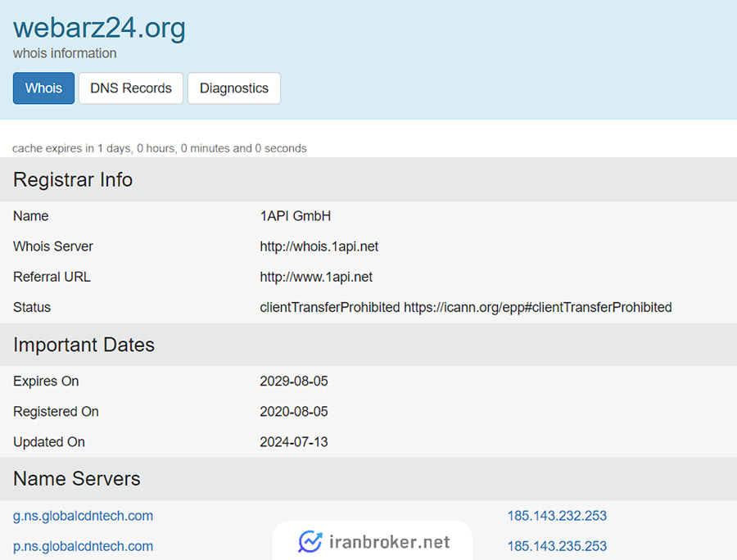Viewport: 737px width, 560px height.
Task: Switch to the Diagnostics tab
Action: pos(234,88)
